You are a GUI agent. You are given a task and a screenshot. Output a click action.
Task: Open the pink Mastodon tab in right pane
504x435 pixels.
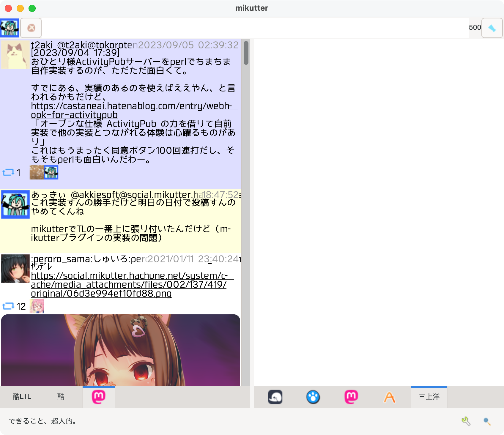click(x=351, y=397)
